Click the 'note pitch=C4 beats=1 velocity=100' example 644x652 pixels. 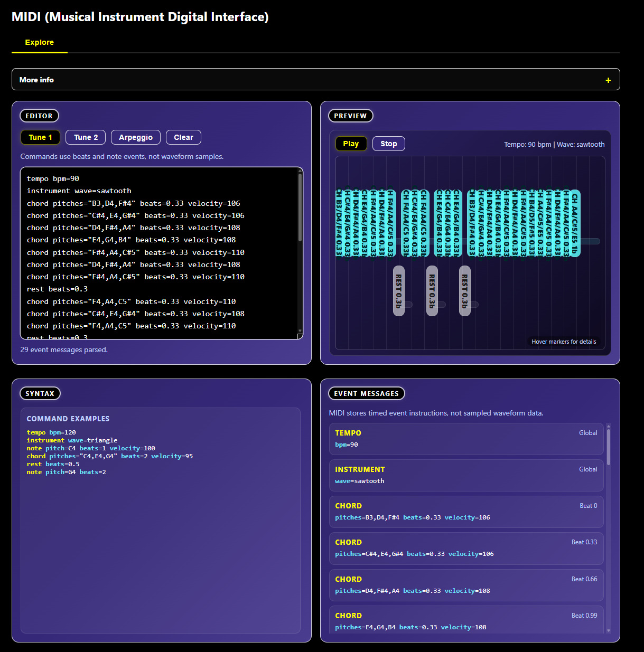pyautogui.click(x=91, y=448)
